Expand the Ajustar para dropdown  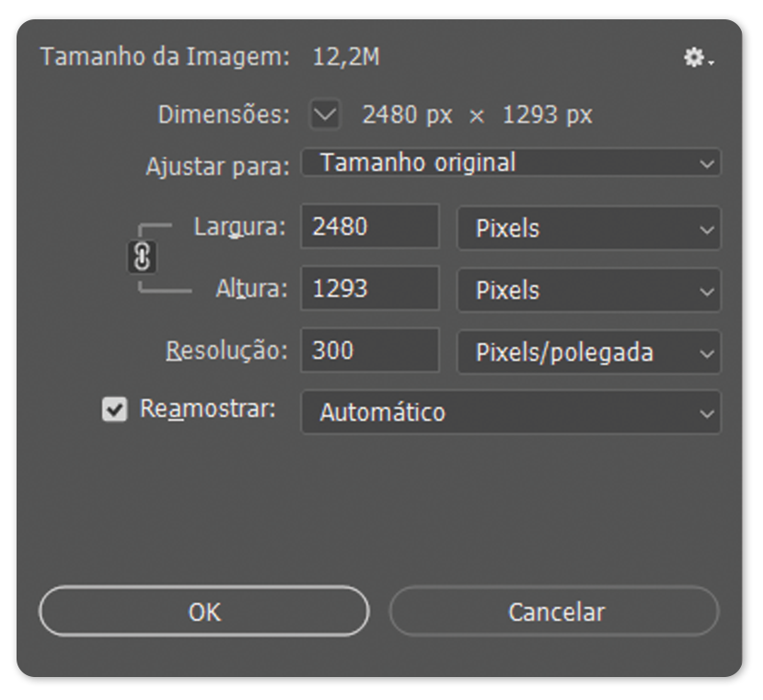pyautogui.click(x=511, y=164)
